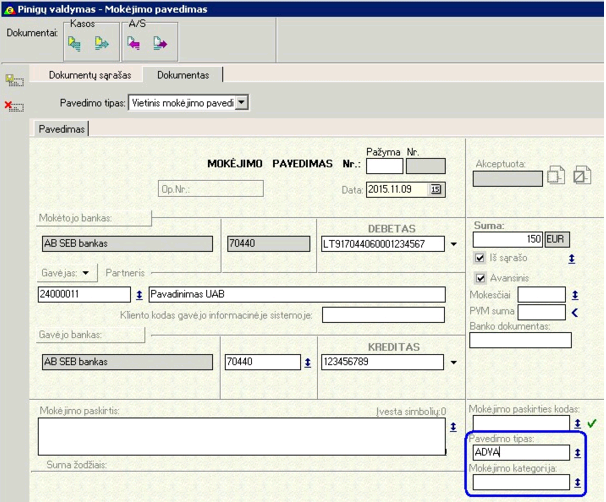Click the Op.Nr. input field
Viewport: 606px width, 502px height.
pyautogui.click(x=211, y=189)
